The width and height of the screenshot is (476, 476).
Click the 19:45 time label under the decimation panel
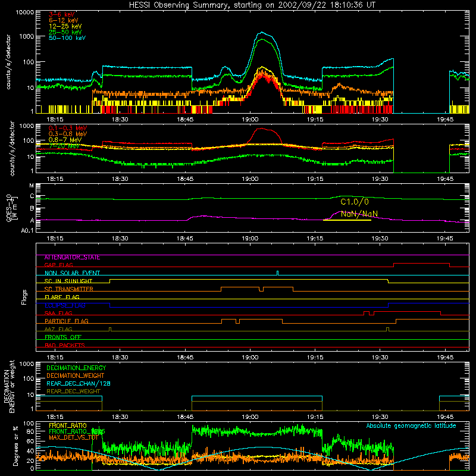pyautogui.click(x=445, y=417)
